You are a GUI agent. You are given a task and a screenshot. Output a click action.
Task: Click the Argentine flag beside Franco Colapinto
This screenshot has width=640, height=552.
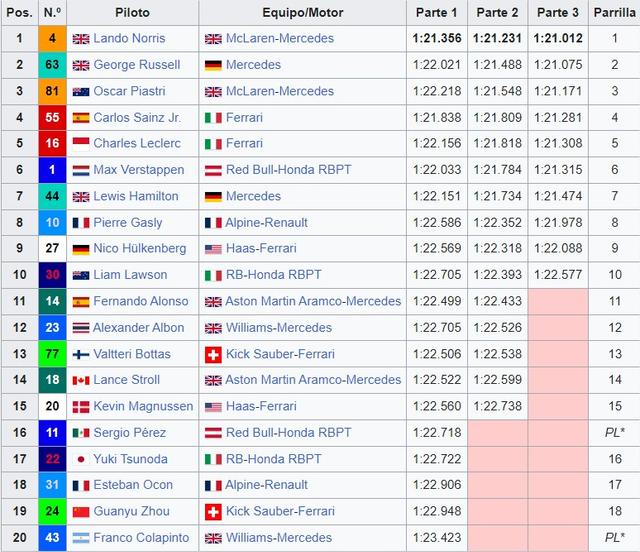point(81,538)
